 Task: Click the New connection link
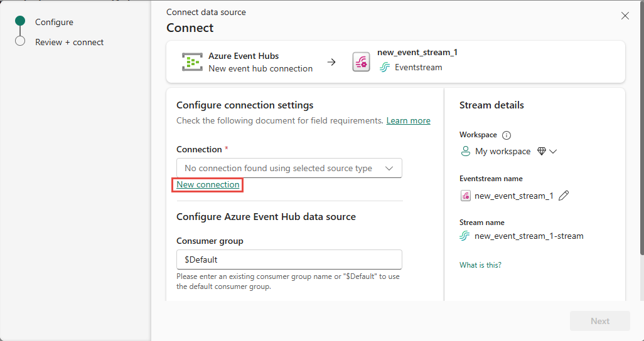(x=208, y=184)
